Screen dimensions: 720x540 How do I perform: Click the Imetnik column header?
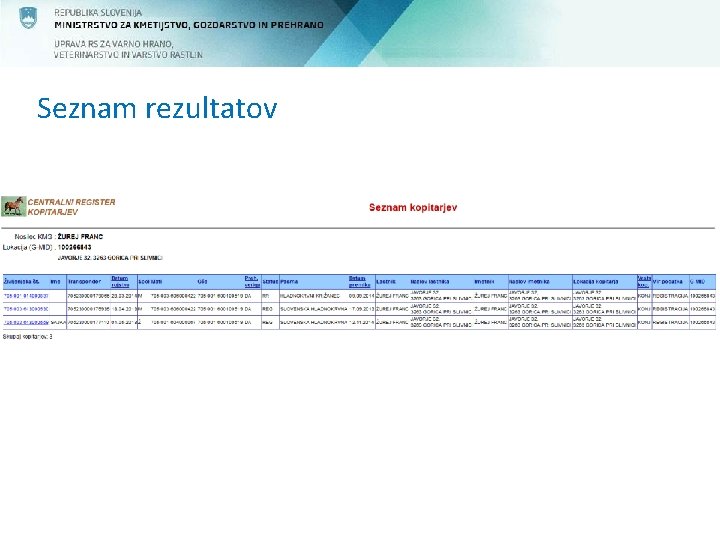tap(484, 281)
